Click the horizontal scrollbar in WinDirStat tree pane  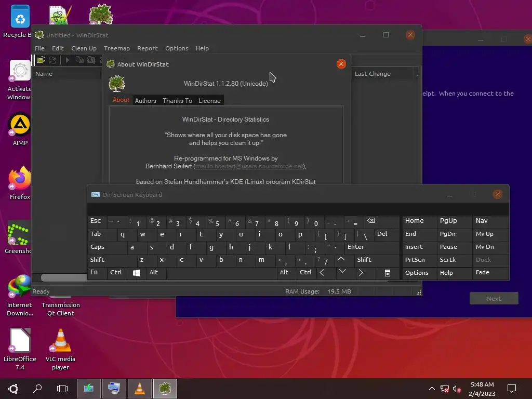pyautogui.click(x=64, y=278)
